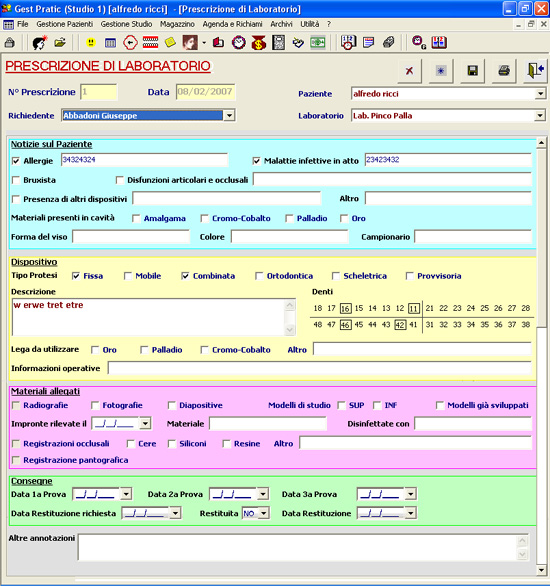Click the green banknote icon
The image size is (550, 586).
click(x=318, y=43)
